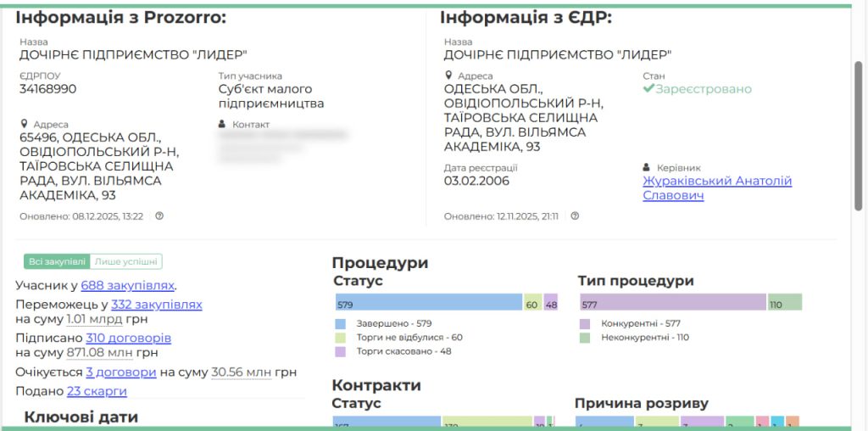Click the purple 577 competitive procedures bar
This screenshot has width=868, height=431.
(x=673, y=303)
